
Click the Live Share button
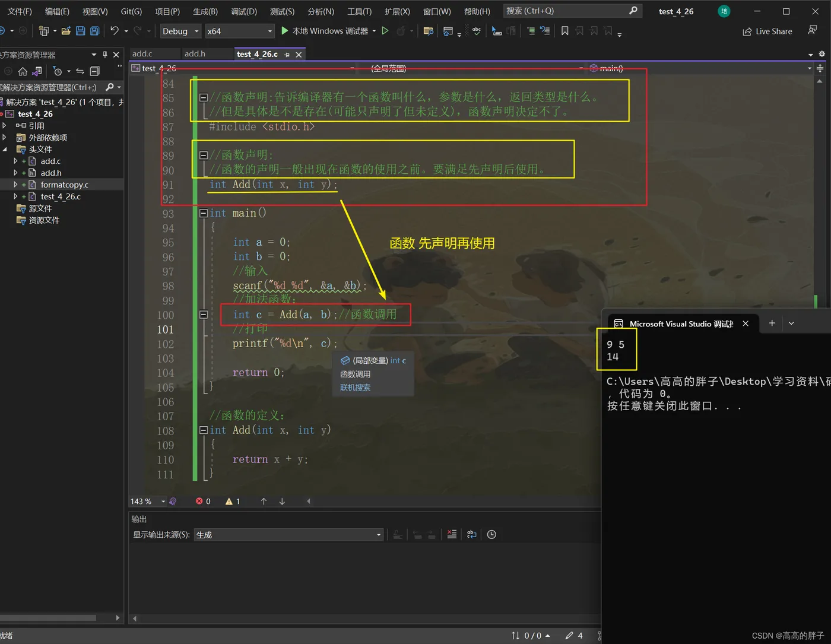click(x=767, y=31)
